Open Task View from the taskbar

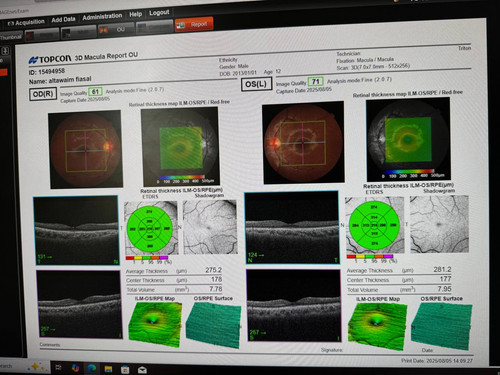(x=58, y=367)
